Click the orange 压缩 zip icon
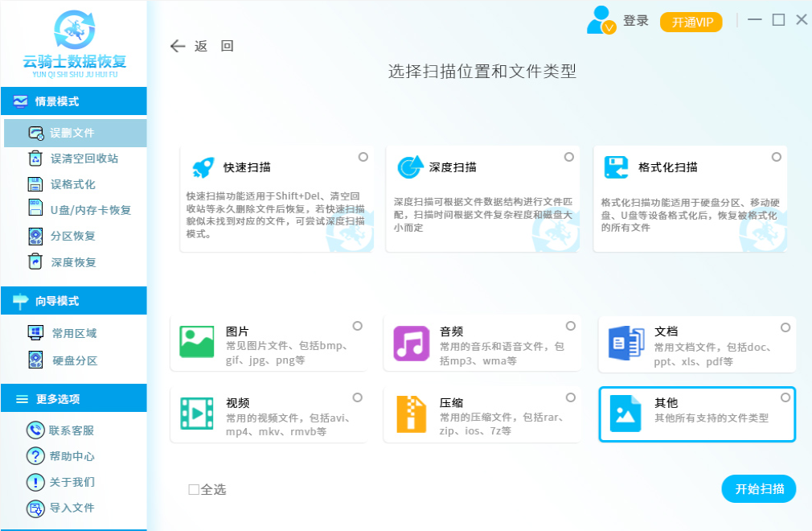This screenshot has width=812, height=531. click(x=411, y=414)
